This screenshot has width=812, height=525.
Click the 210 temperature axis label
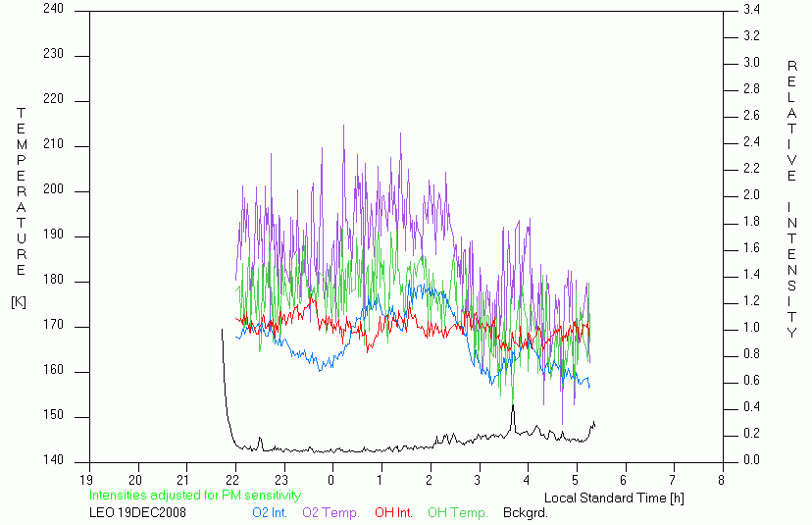click(53, 144)
